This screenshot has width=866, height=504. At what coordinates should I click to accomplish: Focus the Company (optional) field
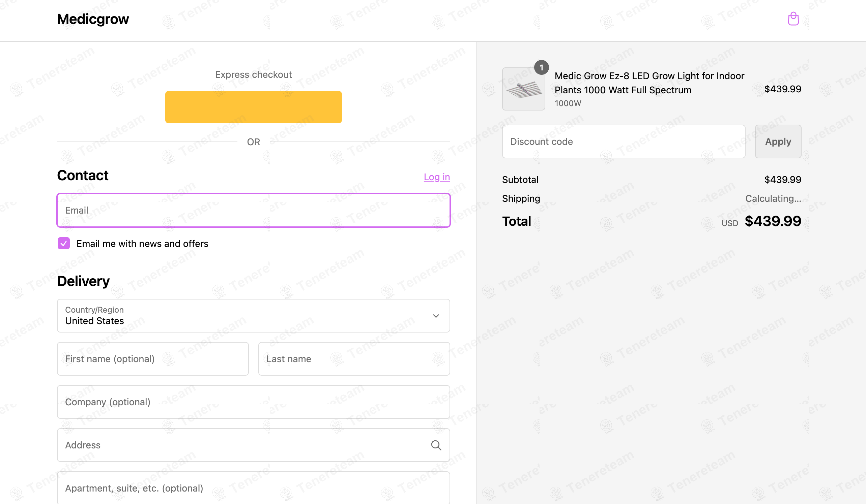(254, 402)
